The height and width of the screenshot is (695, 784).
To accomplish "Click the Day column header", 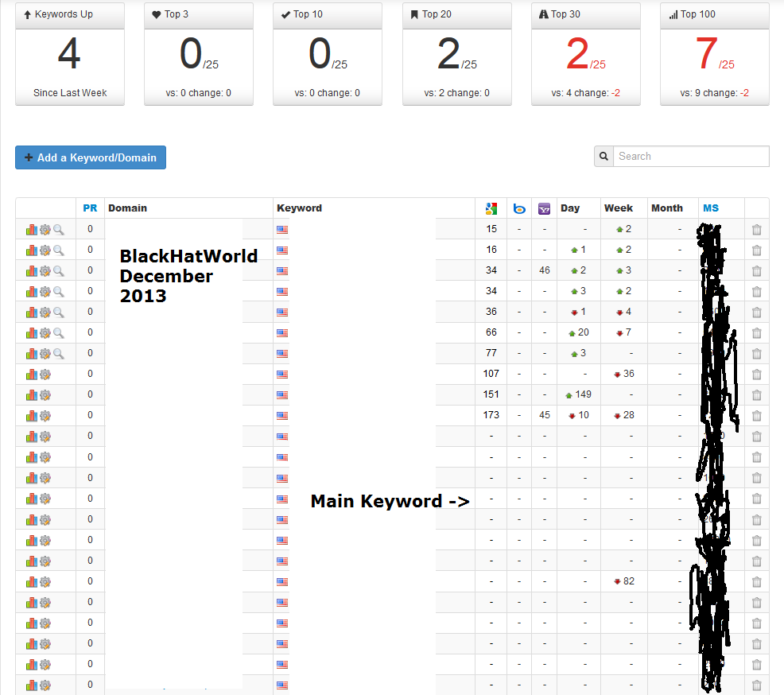I will [570, 208].
